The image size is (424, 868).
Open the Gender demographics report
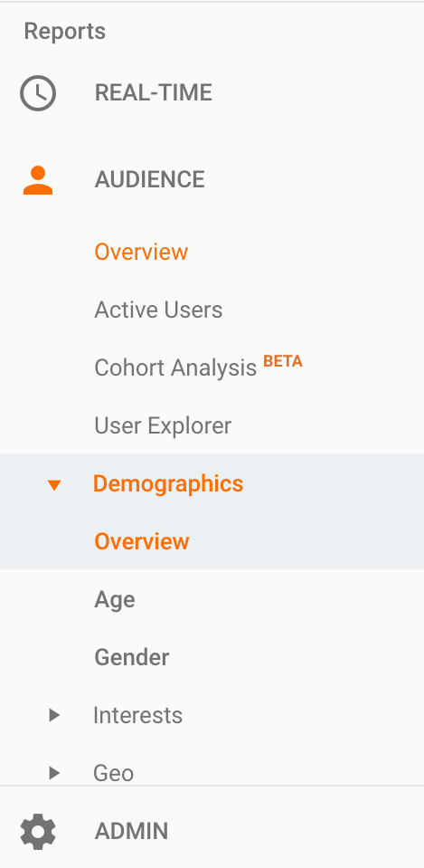coord(132,658)
